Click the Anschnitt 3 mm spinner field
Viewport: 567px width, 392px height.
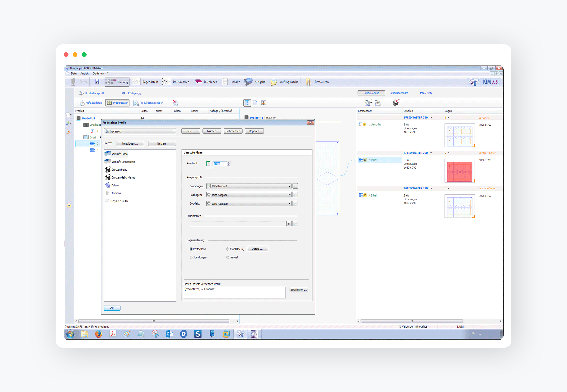tap(220, 164)
